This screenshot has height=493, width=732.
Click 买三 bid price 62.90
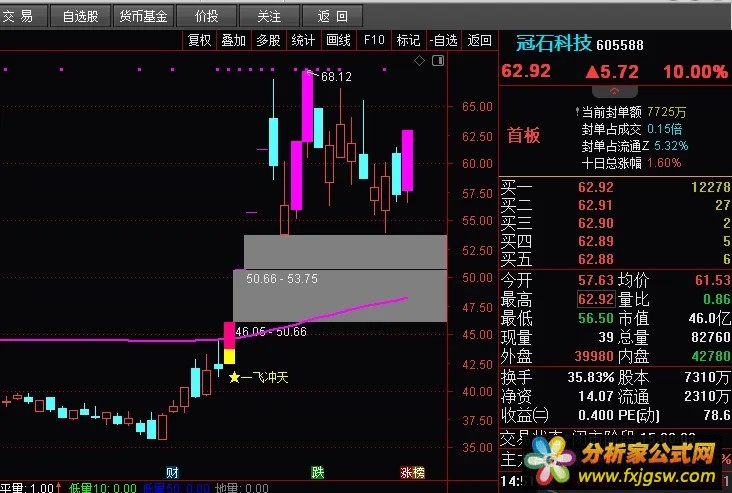(596, 223)
